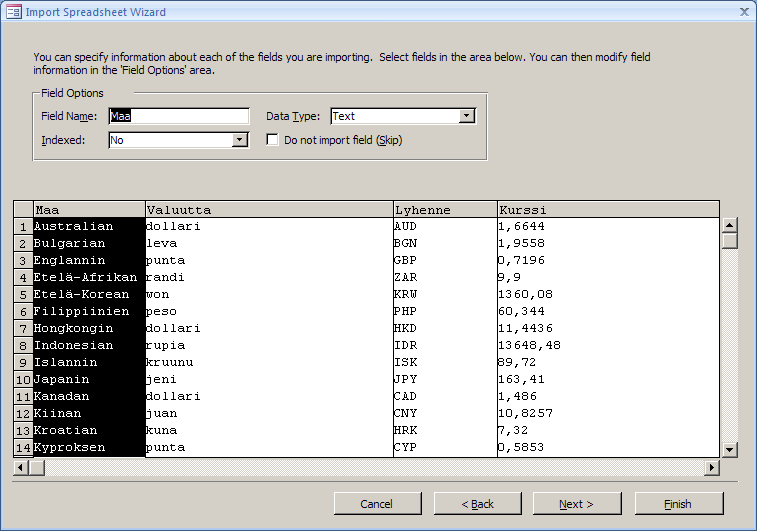The width and height of the screenshot is (757, 531).
Task: Click the Kiinan cell
Action: [x=89, y=413]
